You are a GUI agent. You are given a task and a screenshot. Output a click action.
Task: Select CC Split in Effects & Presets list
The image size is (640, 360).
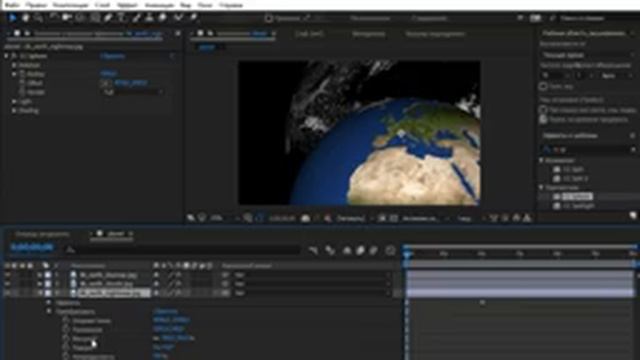[573, 169]
